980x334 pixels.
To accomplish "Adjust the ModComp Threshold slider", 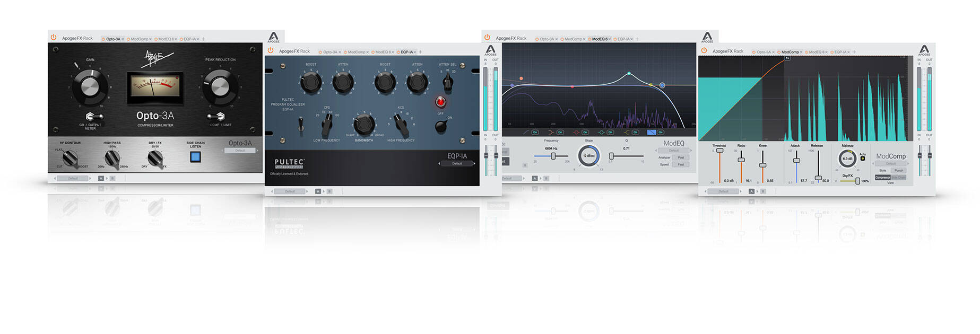I will point(719,166).
